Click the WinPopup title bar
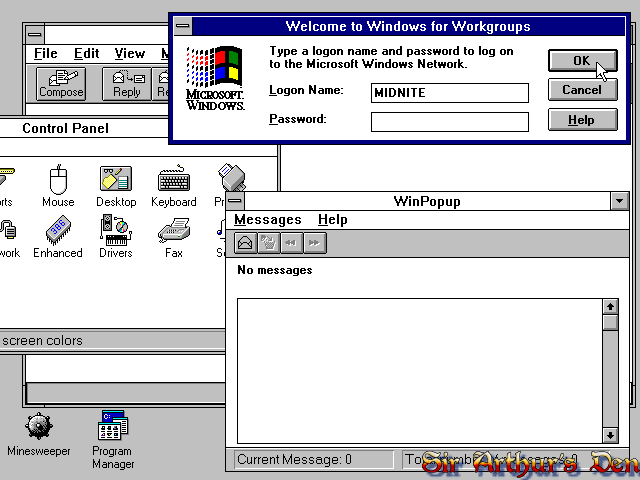Screen dimensions: 640x480 point(427,201)
